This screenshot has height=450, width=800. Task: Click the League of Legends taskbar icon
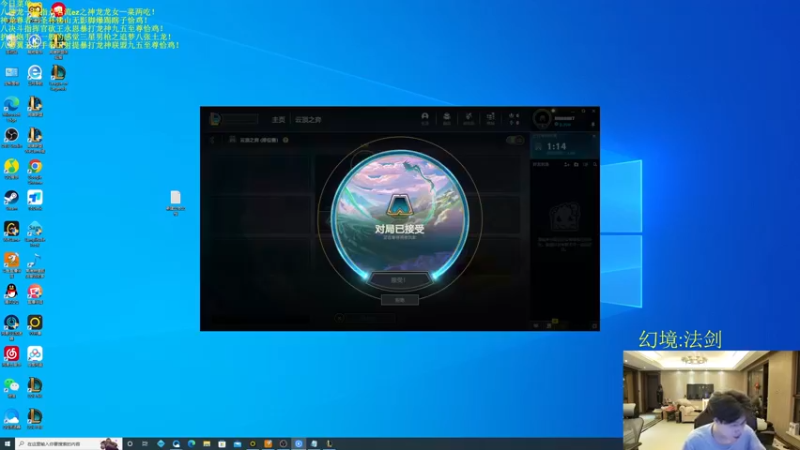pyautogui.click(x=329, y=444)
